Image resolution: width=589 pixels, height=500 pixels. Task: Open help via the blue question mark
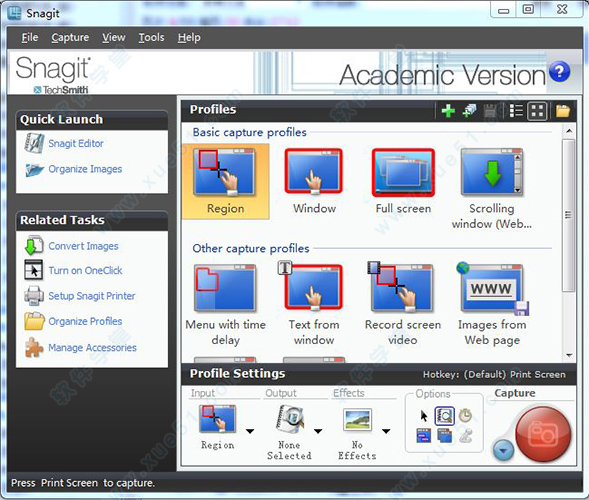tap(559, 71)
